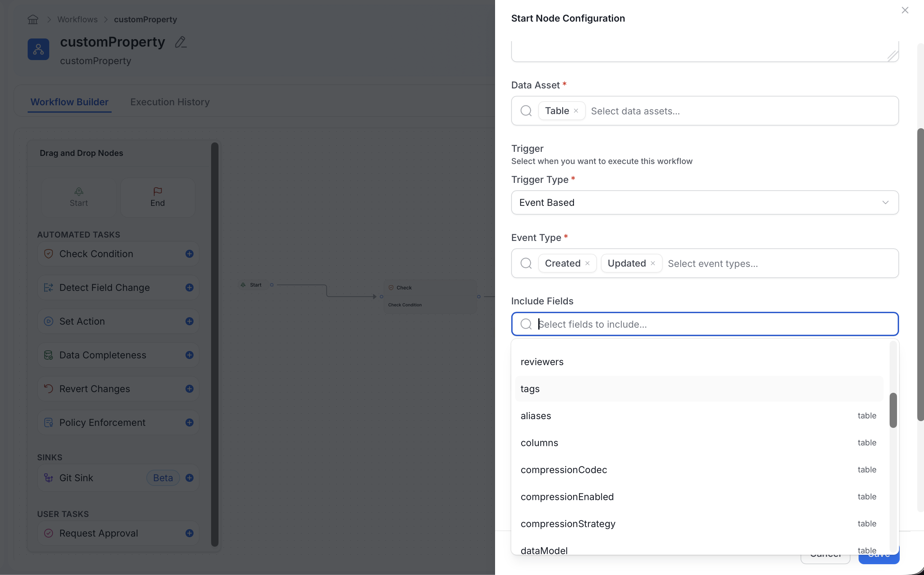Choose the aliases table field option
The width and height of the screenshot is (924, 575).
click(699, 416)
